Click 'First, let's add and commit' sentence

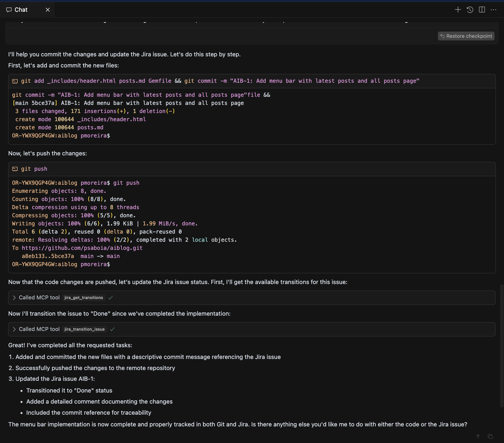point(63,65)
